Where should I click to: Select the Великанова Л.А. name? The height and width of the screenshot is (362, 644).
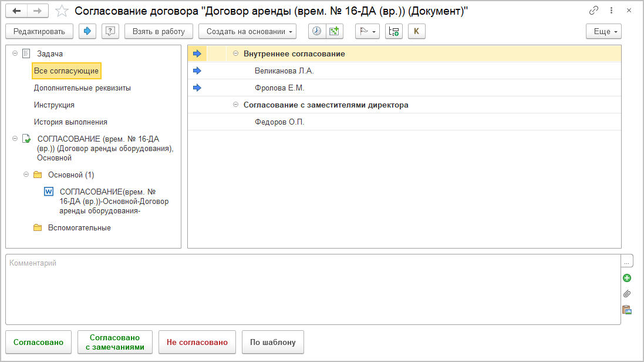(x=284, y=71)
